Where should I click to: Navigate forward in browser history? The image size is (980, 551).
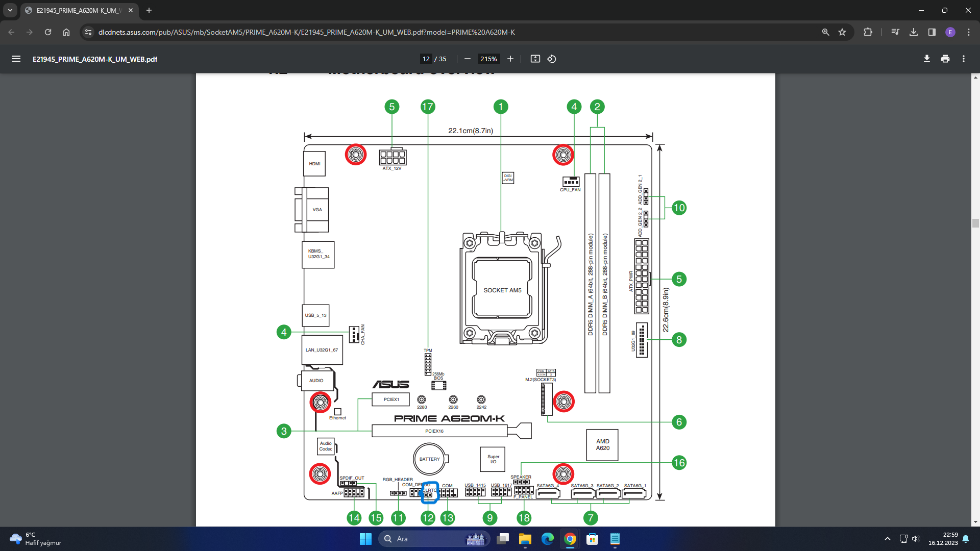point(30,32)
